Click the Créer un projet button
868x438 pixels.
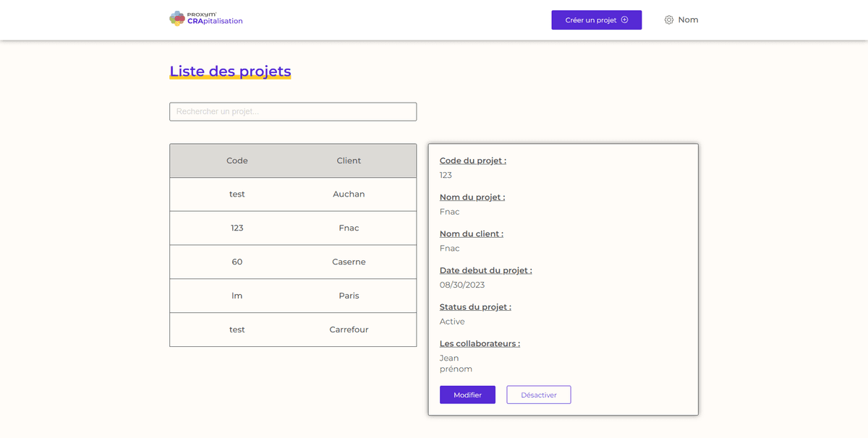click(596, 20)
